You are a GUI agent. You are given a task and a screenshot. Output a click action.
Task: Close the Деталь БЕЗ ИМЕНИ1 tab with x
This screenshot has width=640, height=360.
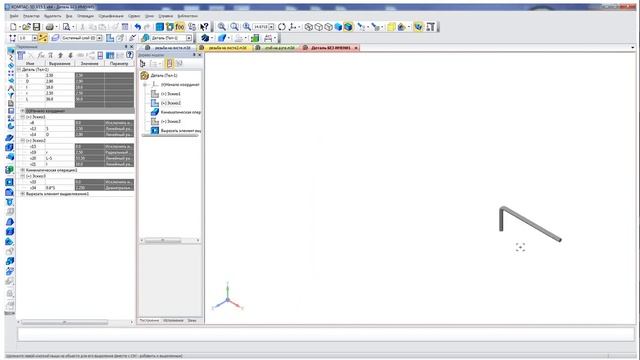point(356,48)
